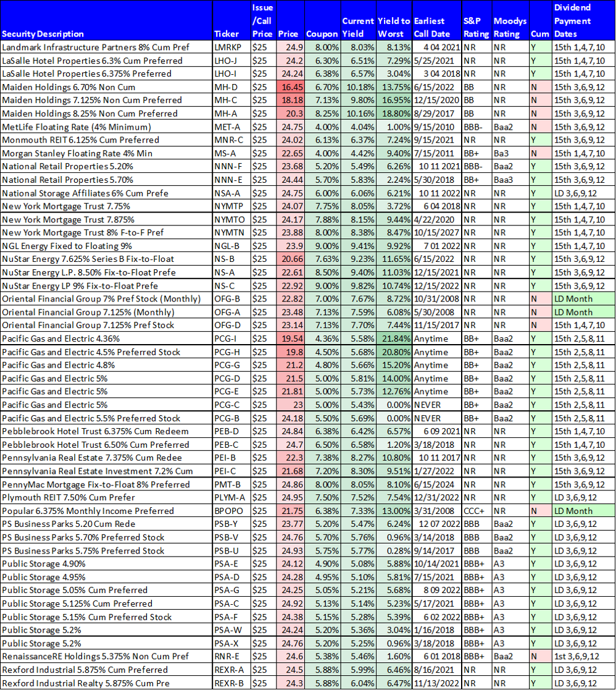Select ticker cell 'PSA-X'
The image size is (616, 690).
tap(231, 643)
